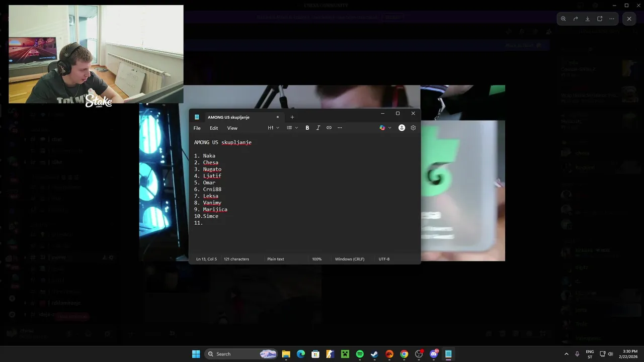Click the unsaved dot on the Notepad tab
Screen dimensions: 644x362
277,117
